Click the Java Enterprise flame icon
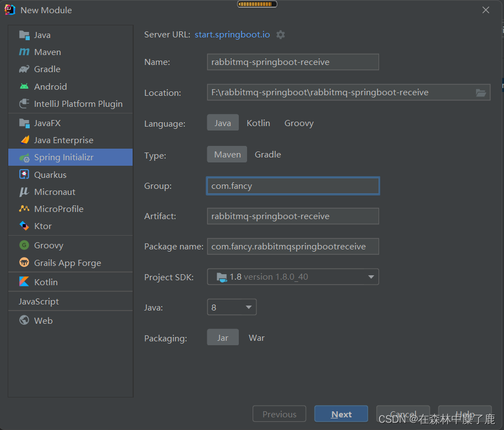This screenshot has width=504, height=430. (x=24, y=140)
